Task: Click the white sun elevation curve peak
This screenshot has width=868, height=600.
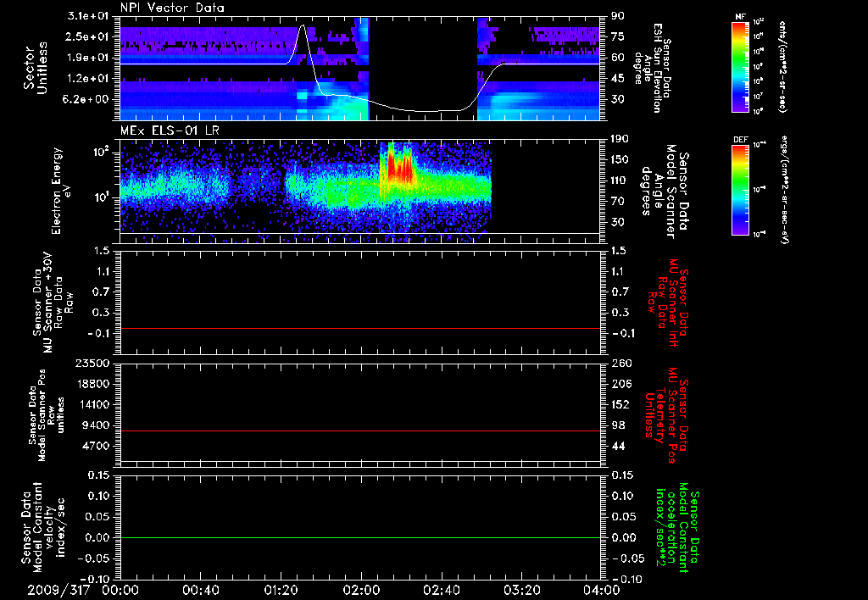Action: (303, 25)
